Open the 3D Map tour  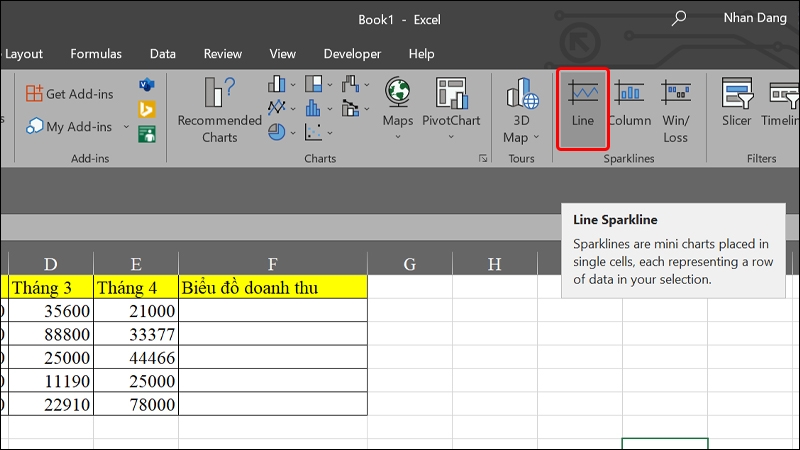coord(521,109)
